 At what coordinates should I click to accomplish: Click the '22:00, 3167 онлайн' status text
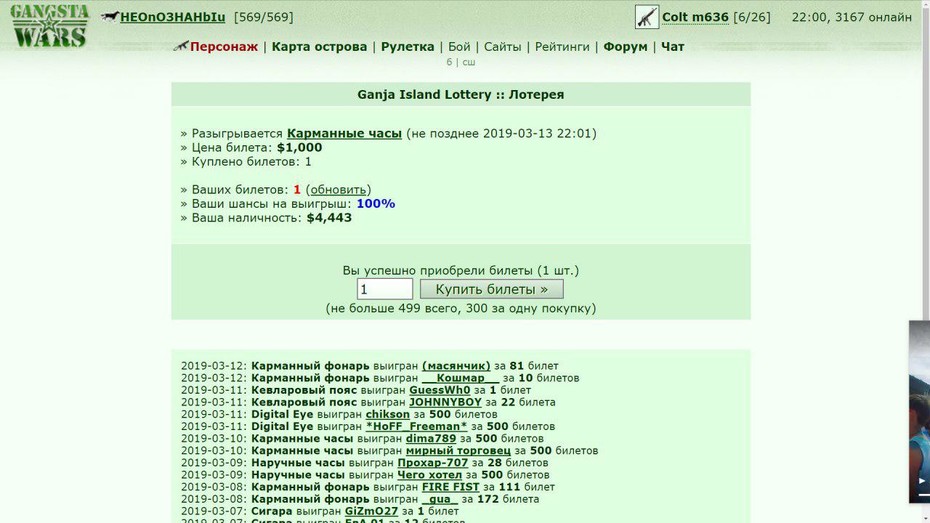[852, 17]
